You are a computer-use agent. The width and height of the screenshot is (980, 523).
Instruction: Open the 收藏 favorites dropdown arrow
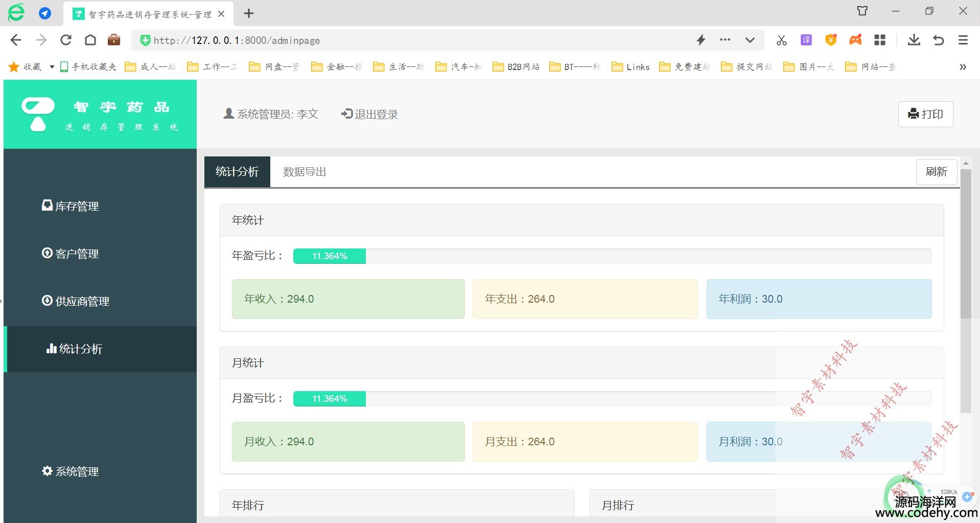point(52,67)
